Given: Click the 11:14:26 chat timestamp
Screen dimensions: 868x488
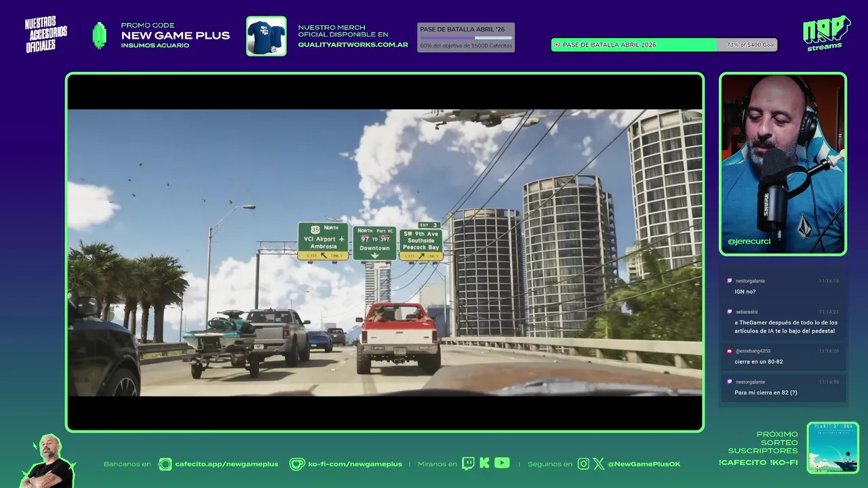Looking at the screenshot, I should point(829,351).
